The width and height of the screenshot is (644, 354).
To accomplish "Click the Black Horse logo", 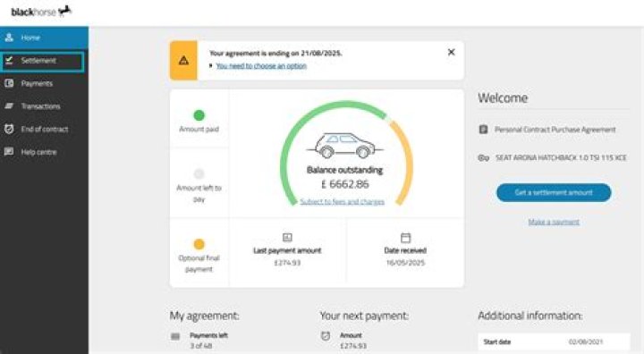I will (41, 12).
